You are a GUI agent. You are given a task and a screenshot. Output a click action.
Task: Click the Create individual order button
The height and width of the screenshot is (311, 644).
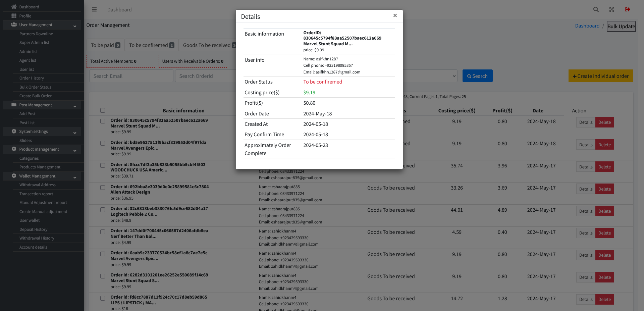click(x=601, y=76)
